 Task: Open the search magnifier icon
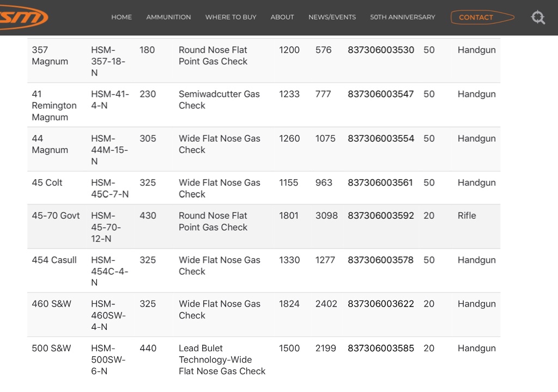tap(538, 17)
